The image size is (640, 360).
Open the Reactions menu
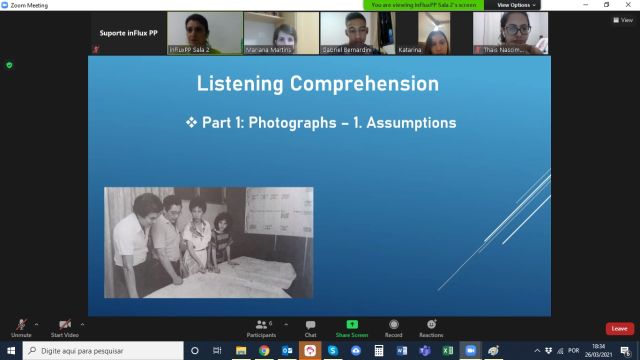tap(431, 329)
